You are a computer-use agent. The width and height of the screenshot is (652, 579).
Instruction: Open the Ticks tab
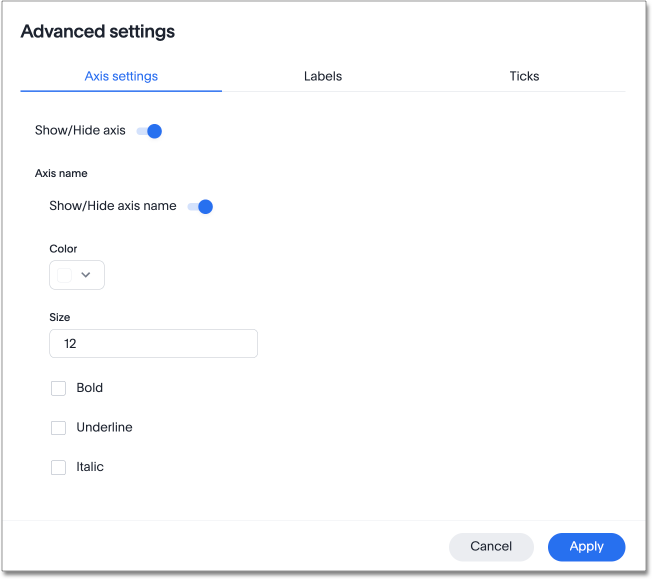tap(524, 76)
